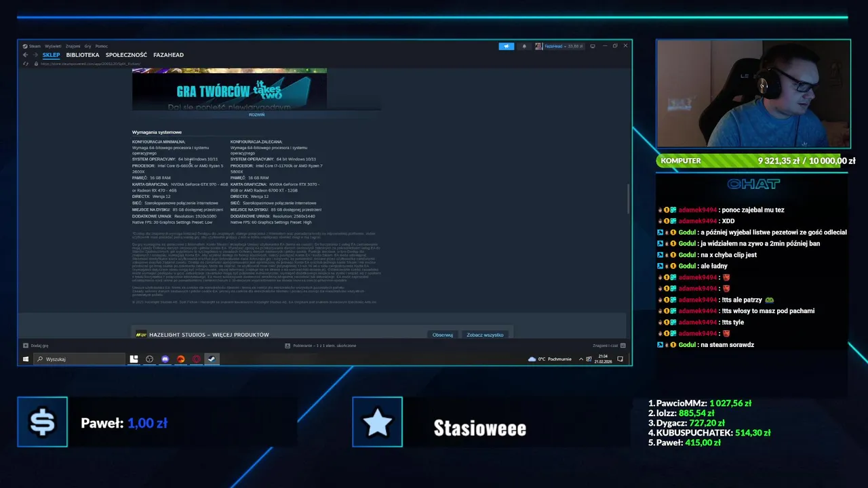Switch to the SPOŁECZNOŚĆ tab
This screenshot has height=488, width=868.
click(x=126, y=55)
